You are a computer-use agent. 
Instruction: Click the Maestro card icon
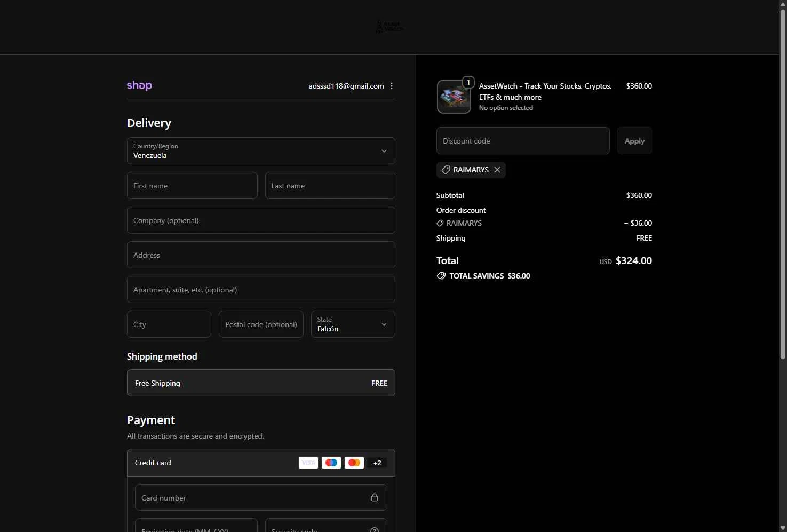click(331, 463)
